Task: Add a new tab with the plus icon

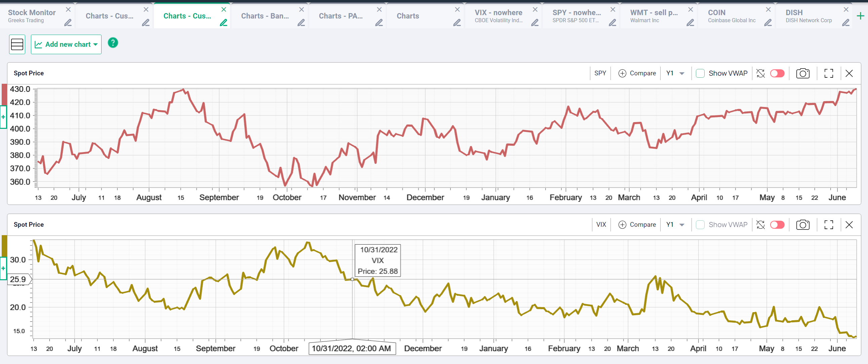Action: pos(860,16)
